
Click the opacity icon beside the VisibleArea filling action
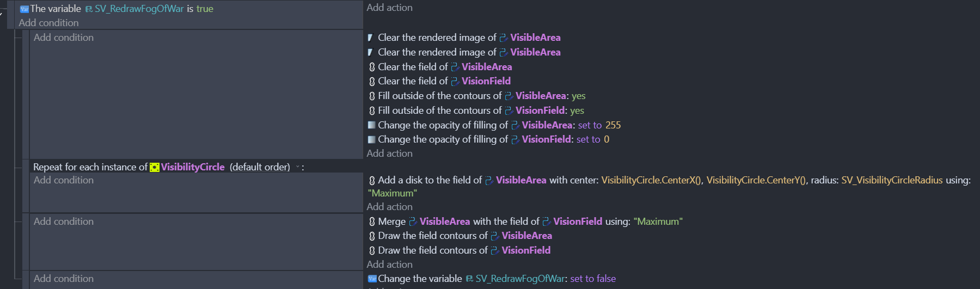(371, 125)
